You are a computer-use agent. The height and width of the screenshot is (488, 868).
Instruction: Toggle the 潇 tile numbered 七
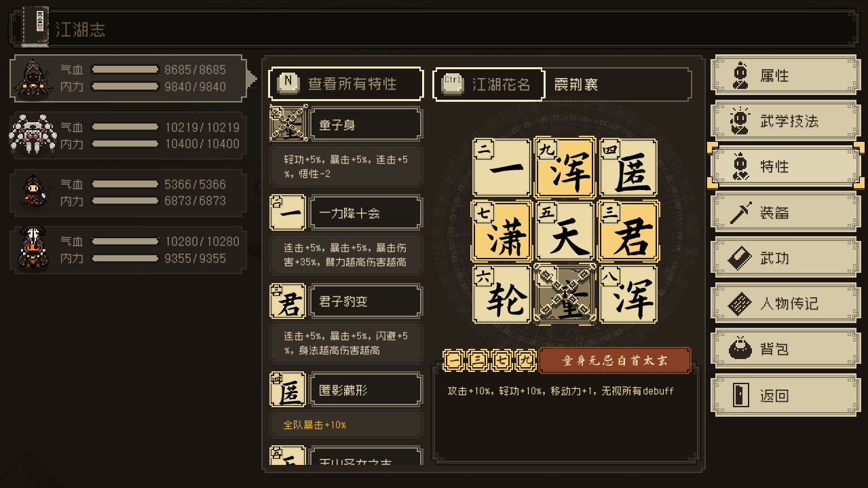click(502, 230)
